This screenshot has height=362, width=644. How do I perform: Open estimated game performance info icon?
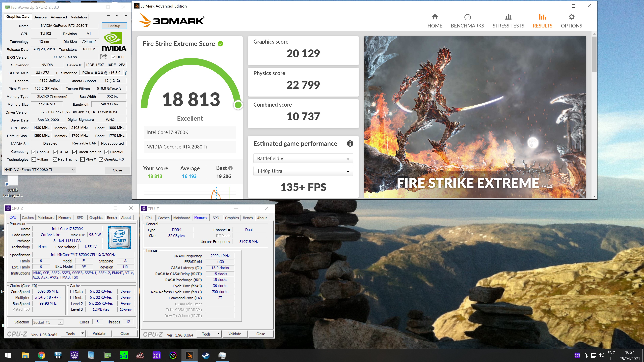(x=350, y=143)
